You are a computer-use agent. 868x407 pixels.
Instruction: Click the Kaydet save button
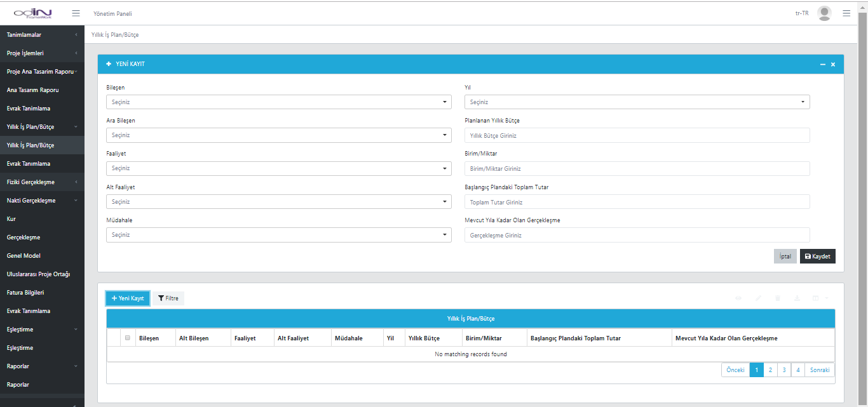point(817,257)
